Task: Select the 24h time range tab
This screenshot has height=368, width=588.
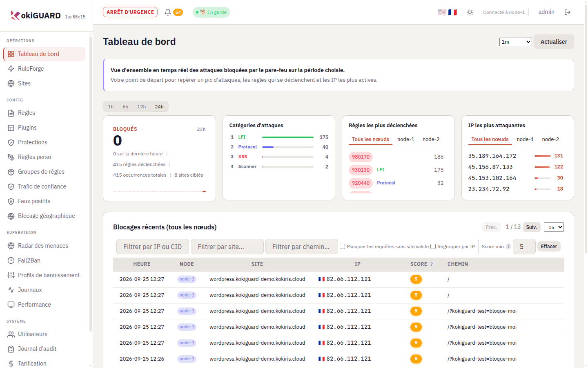Action: pyautogui.click(x=159, y=107)
